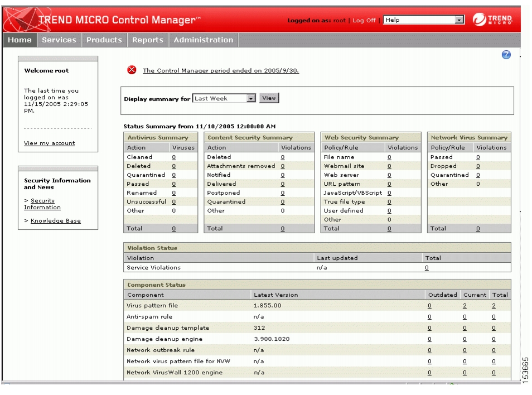This screenshot has height=395, width=532.
Task: Open the Content Security Summary Total count
Action: (283, 229)
